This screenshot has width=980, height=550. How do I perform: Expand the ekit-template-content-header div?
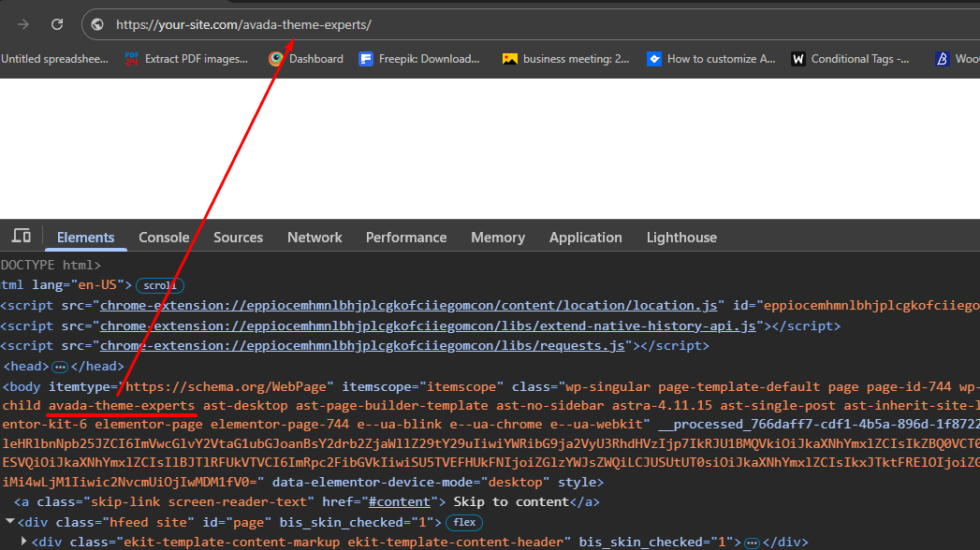24,542
